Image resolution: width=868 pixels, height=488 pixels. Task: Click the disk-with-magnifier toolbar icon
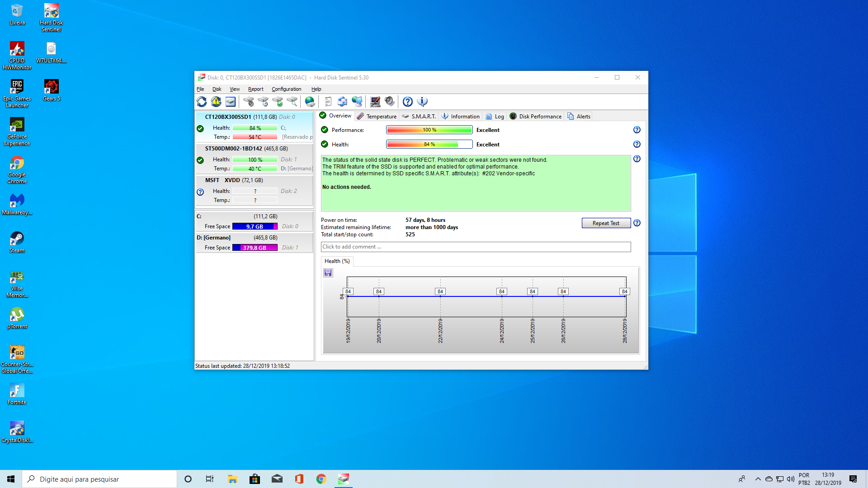coord(292,102)
